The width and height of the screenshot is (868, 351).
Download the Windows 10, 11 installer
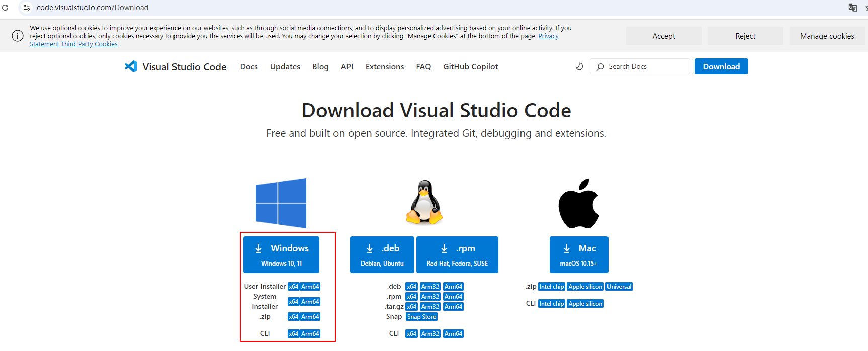(x=281, y=254)
